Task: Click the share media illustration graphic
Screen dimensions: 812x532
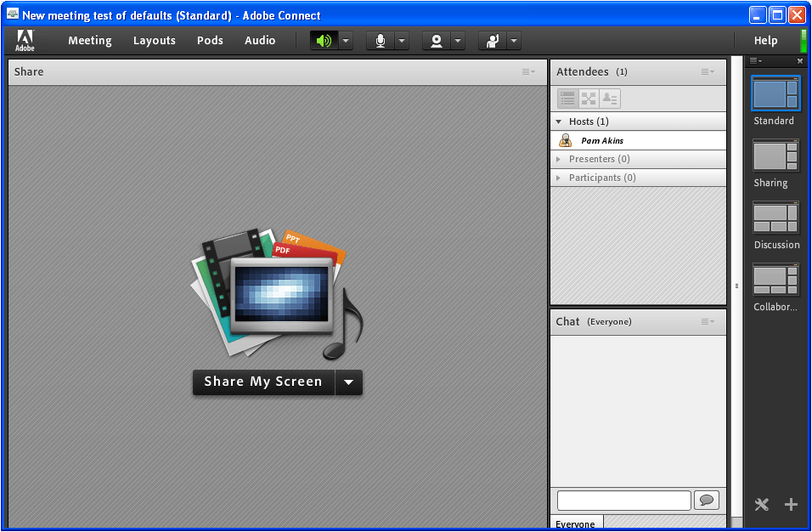Action: click(x=277, y=294)
